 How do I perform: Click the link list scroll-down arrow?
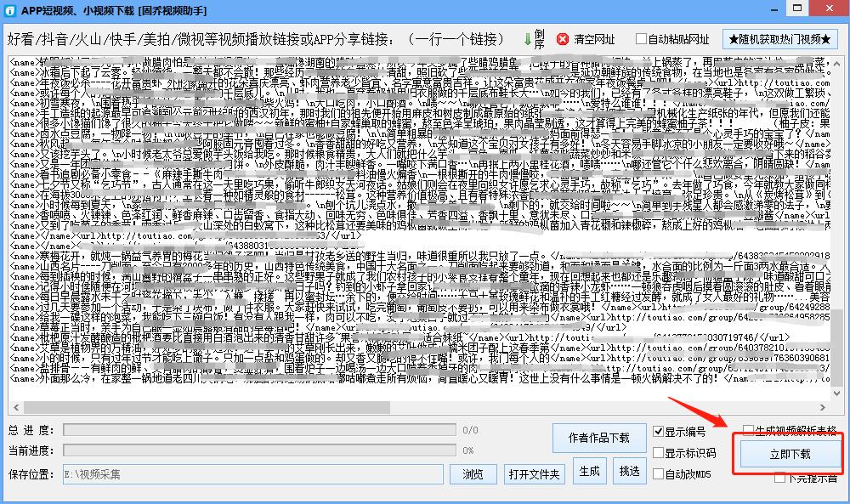837,394
